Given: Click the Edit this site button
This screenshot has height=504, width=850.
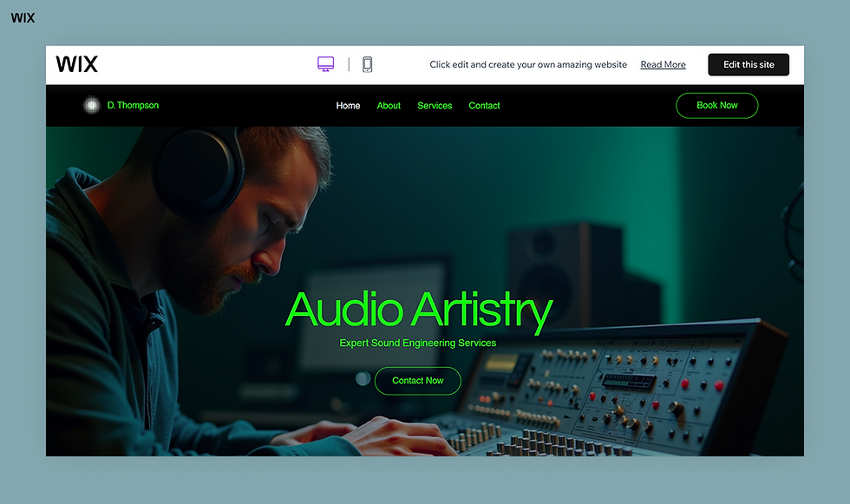Looking at the screenshot, I should coord(748,63).
